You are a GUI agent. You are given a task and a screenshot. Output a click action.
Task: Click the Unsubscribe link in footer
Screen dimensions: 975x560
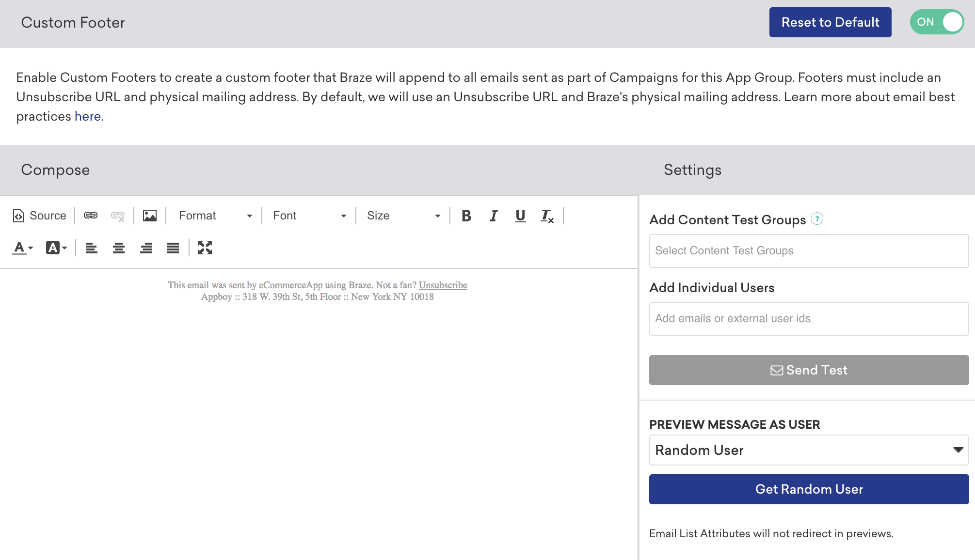443,286
